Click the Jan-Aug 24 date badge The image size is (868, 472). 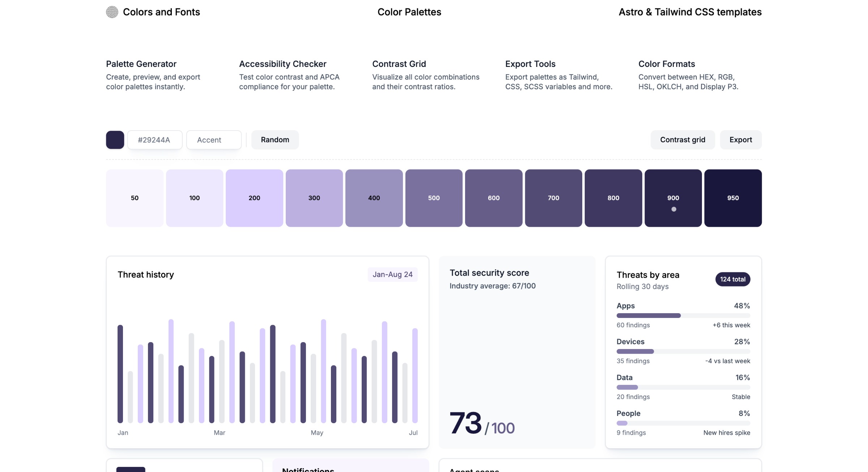(392, 274)
